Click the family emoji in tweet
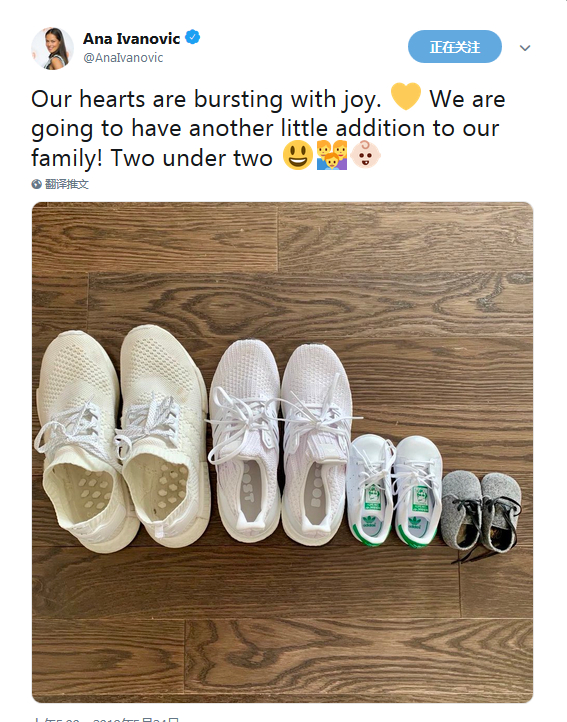567x722 pixels. tap(332, 155)
